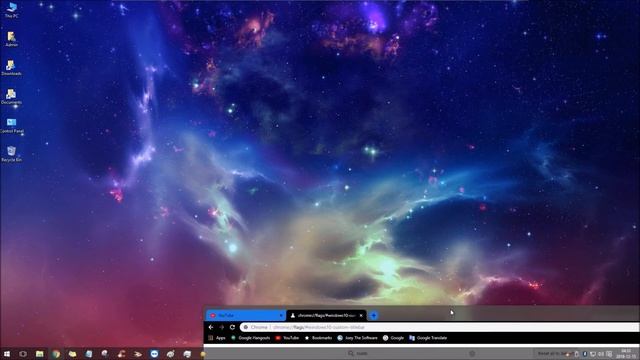
Task: Open Apps shortcut on the bookmarks bar
Action: [217, 338]
